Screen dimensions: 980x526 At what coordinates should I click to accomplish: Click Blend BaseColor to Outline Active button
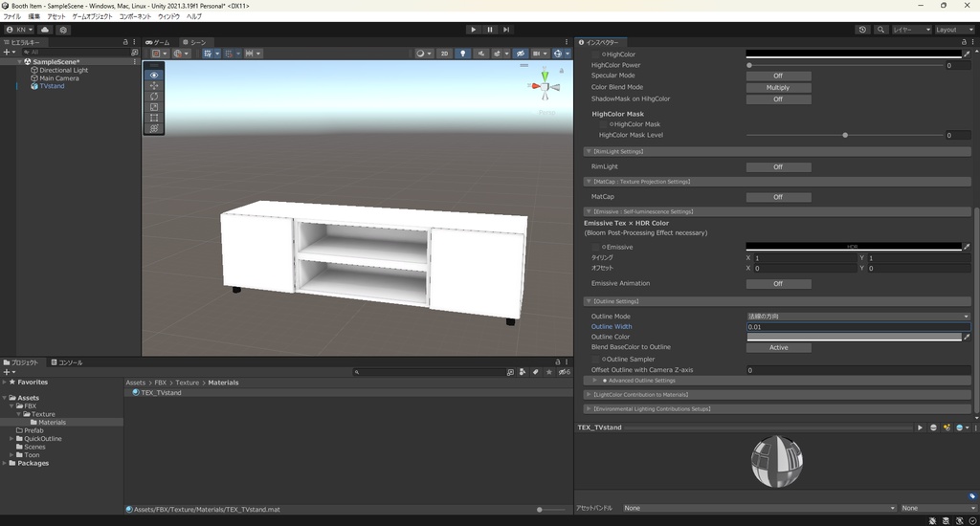coord(778,347)
